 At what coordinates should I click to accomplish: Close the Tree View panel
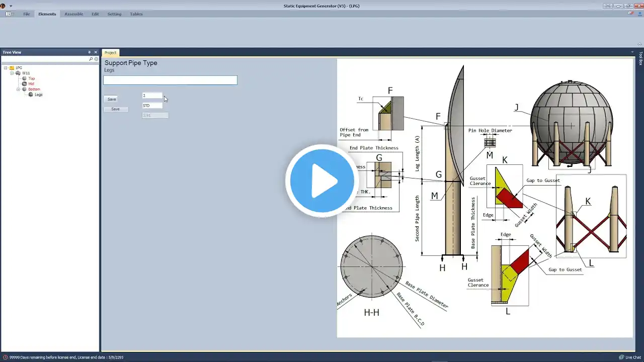click(96, 52)
